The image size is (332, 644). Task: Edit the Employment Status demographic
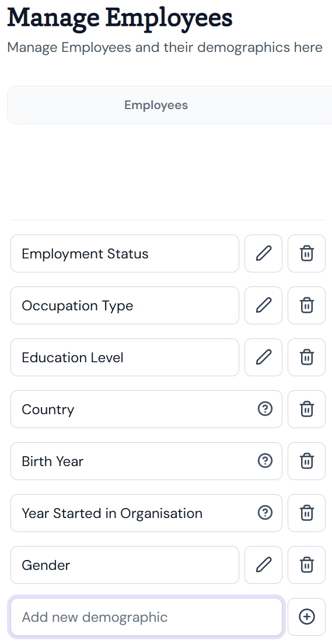[263, 253]
